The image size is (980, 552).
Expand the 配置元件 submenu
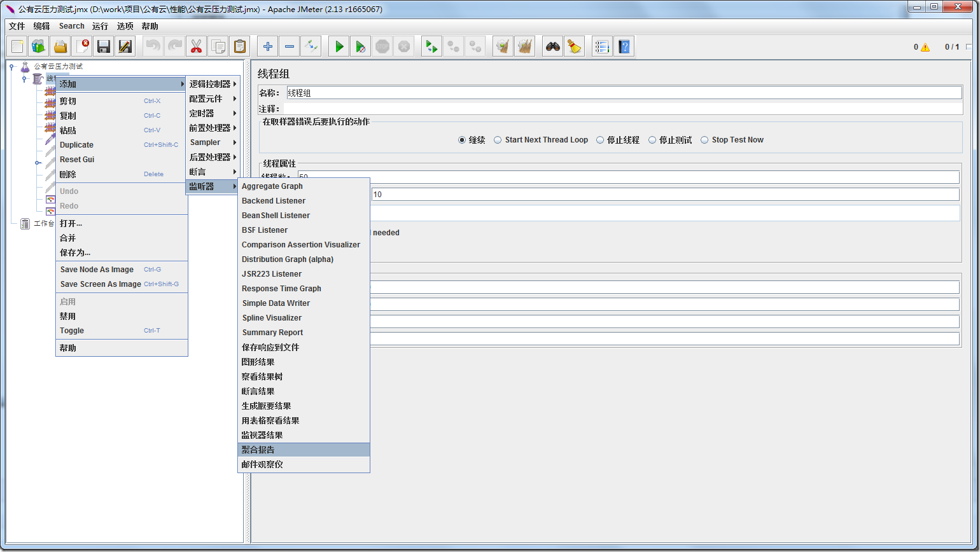(213, 99)
